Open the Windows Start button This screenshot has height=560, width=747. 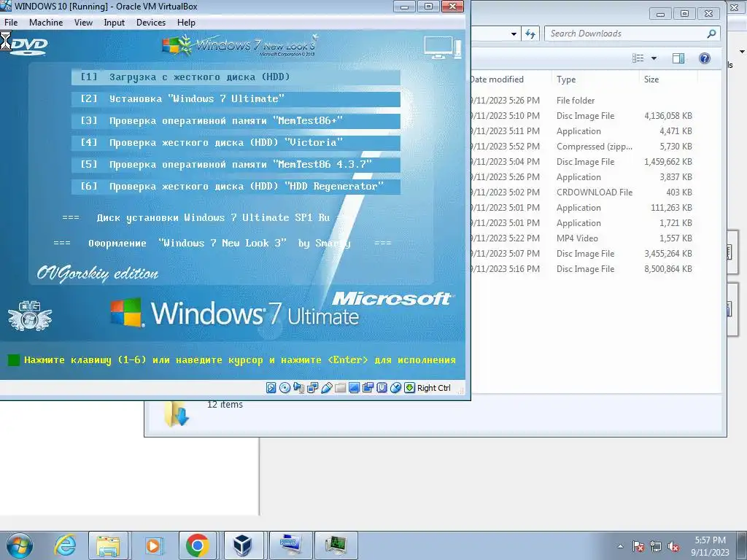click(19, 545)
